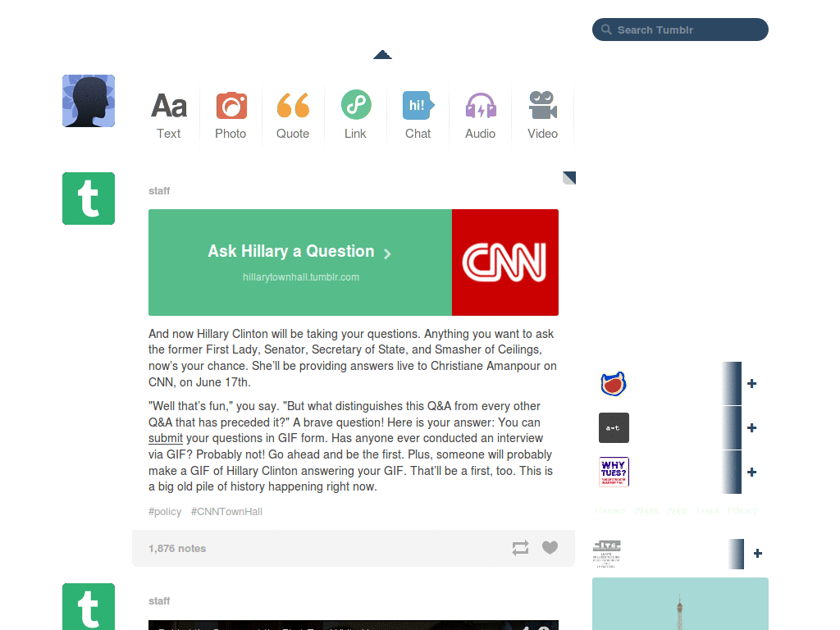Reblog the Hillary Clinton post
Viewport: 840px width, 630px height.
tap(520, 547)
